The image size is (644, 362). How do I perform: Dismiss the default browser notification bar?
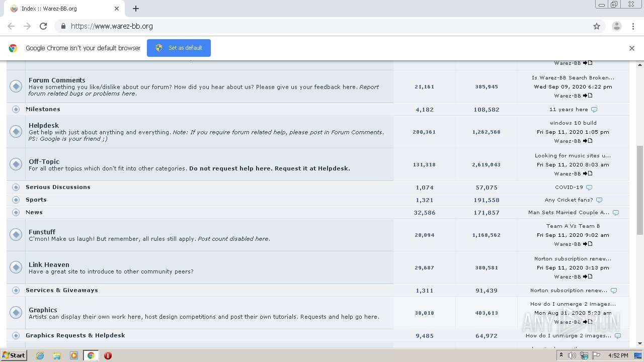click(x=632, y=48)
